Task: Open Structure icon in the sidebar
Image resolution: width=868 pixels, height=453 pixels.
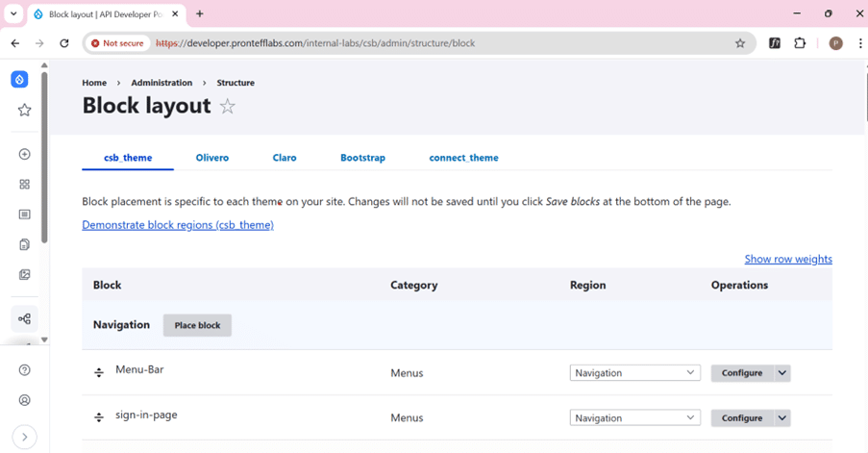Action: coord(24,318)
